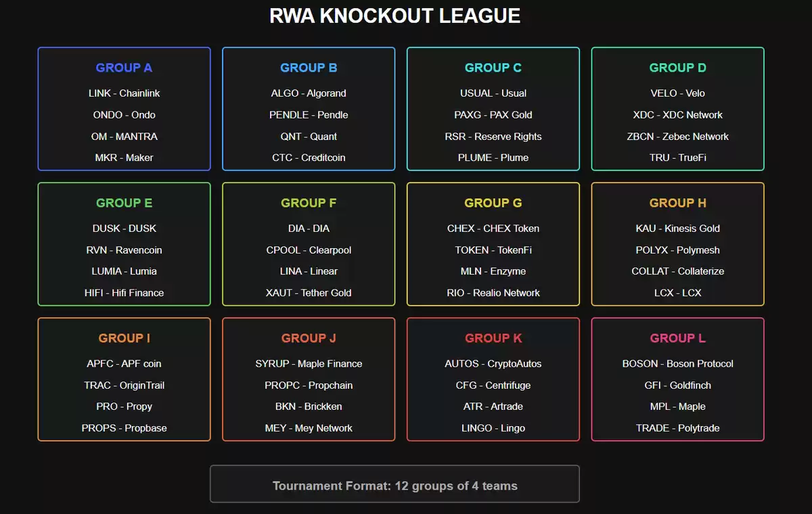Select the GROUP D heading

(678, 68)
